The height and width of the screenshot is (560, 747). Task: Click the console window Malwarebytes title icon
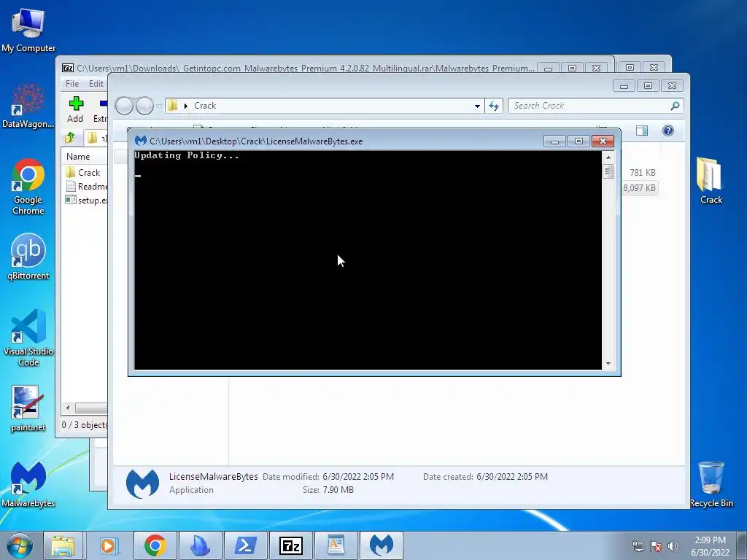pyautogui.click(x=141, y=141)
